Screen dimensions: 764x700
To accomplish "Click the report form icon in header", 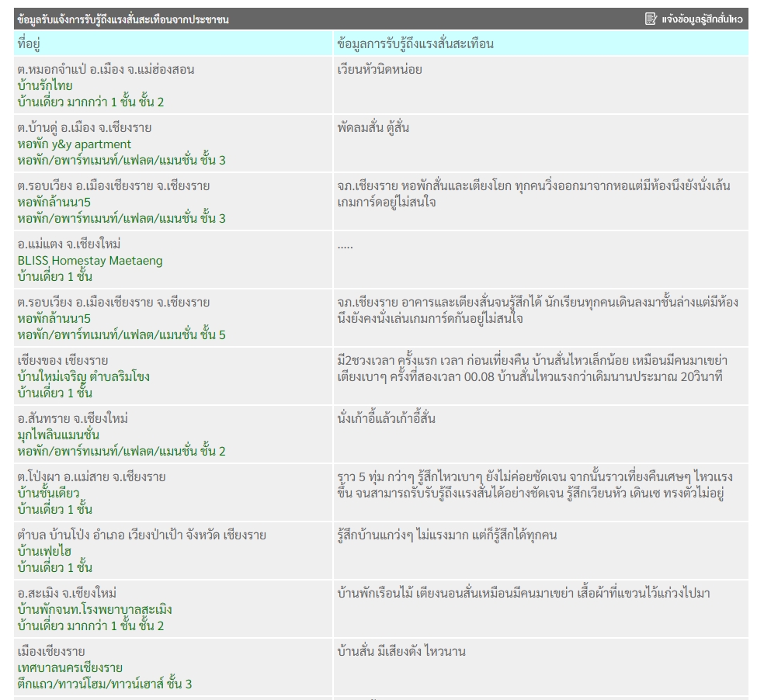I will point(651,19).
